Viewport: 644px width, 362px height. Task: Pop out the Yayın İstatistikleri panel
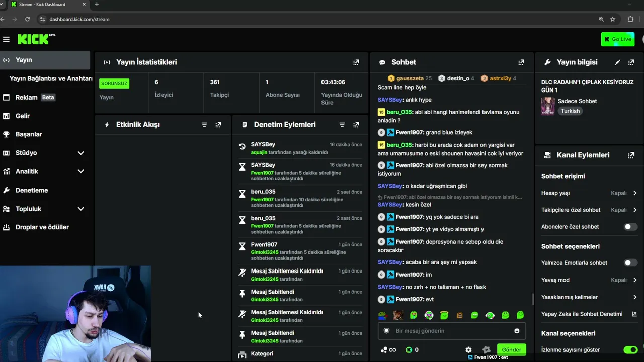356,62
